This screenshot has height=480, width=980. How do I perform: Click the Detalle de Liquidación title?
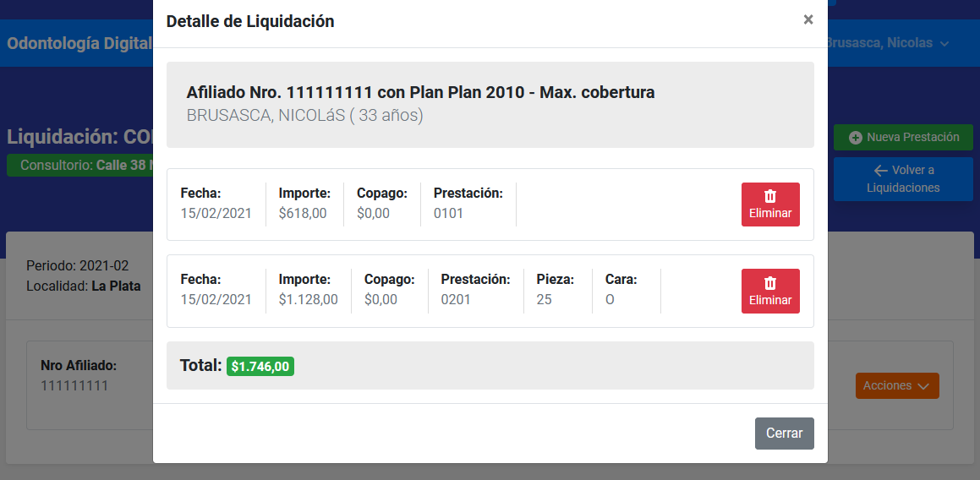point(250,22)
